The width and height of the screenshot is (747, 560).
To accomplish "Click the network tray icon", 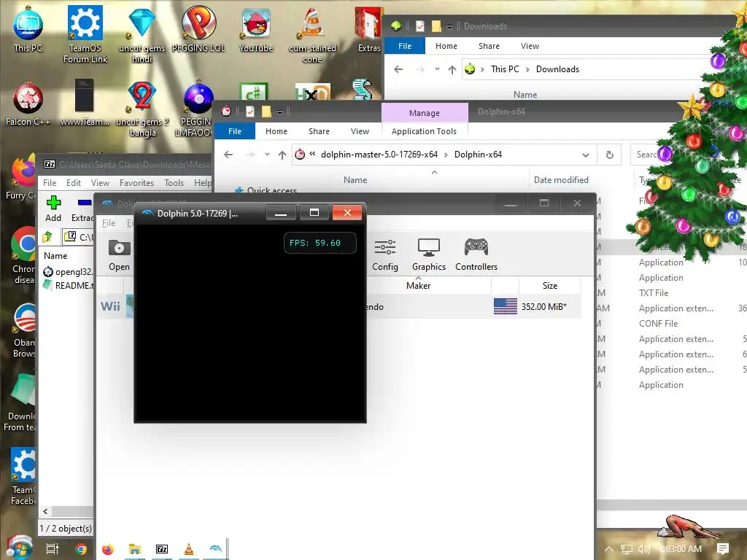I will point(627,550).
